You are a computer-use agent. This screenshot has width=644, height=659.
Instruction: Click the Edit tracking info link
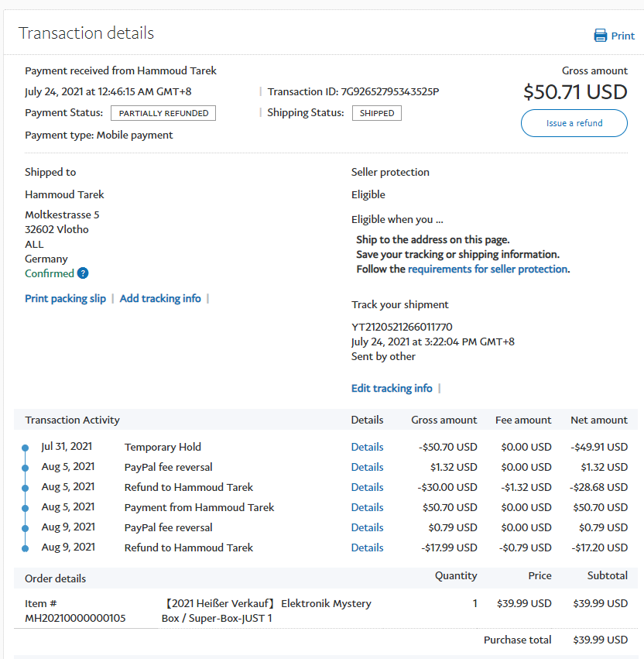pyautogui.click(x=392, y=389)
